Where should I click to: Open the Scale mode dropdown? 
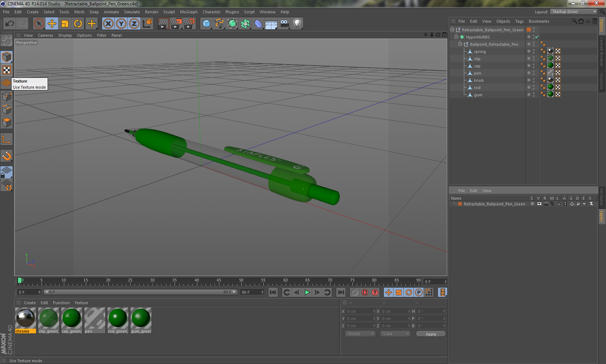395,334
